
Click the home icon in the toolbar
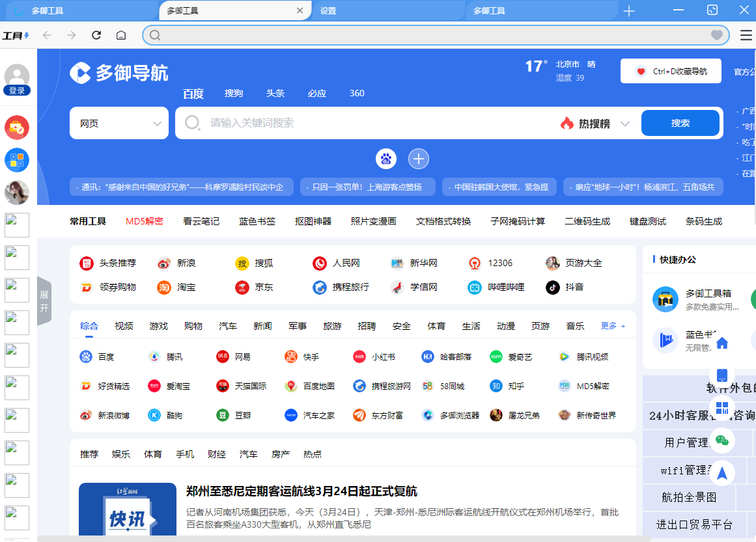120,35
